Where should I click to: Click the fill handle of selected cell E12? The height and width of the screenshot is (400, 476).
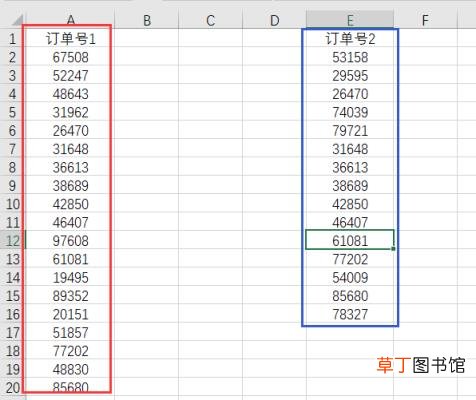click(394, 249)
